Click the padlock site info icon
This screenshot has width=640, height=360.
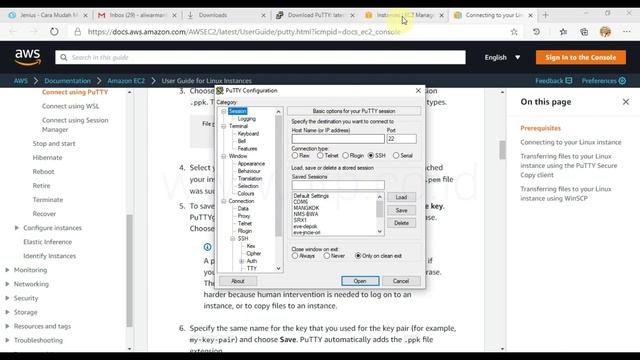click(x=78, y=31)
